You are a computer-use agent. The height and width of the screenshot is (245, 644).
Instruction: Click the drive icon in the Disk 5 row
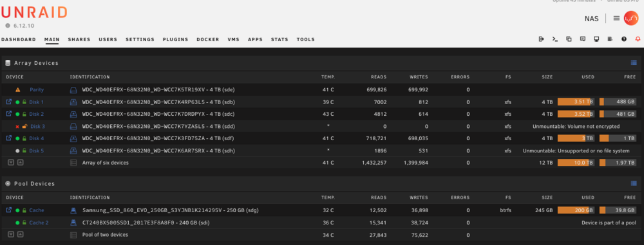pyautogui.click(x=73, y=150)
